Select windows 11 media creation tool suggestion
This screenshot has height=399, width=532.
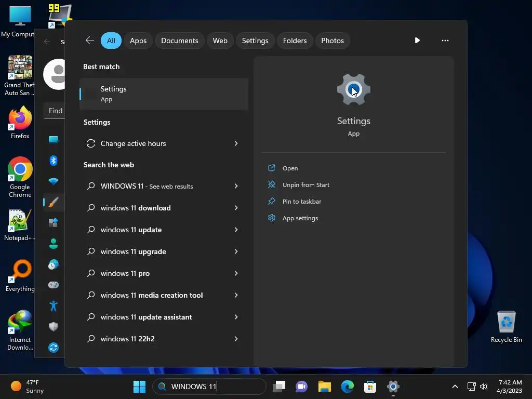click(x=164, y=295)
